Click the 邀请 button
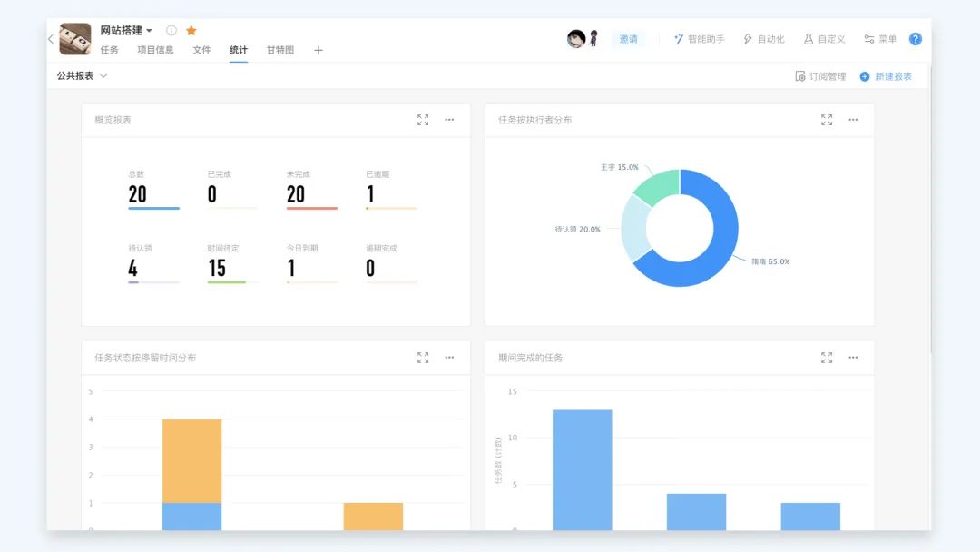Viewport: 980px width, 552px height. click(x=628, y=39)
